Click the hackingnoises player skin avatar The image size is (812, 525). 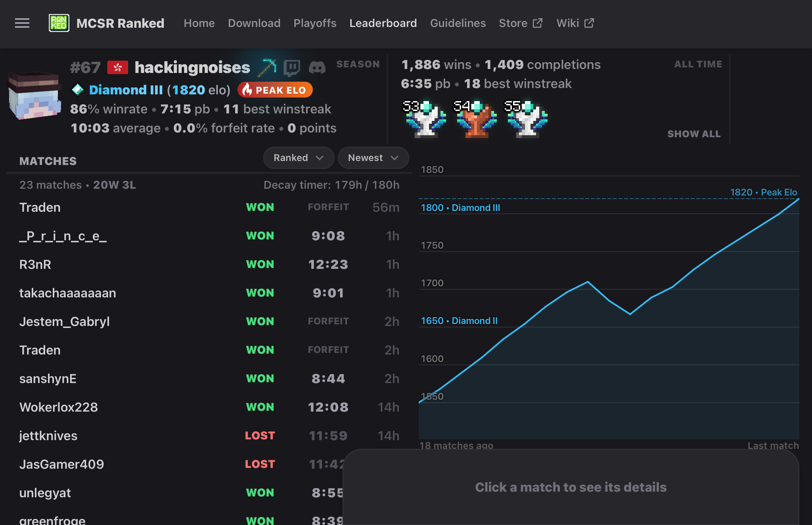pos(34,96)
